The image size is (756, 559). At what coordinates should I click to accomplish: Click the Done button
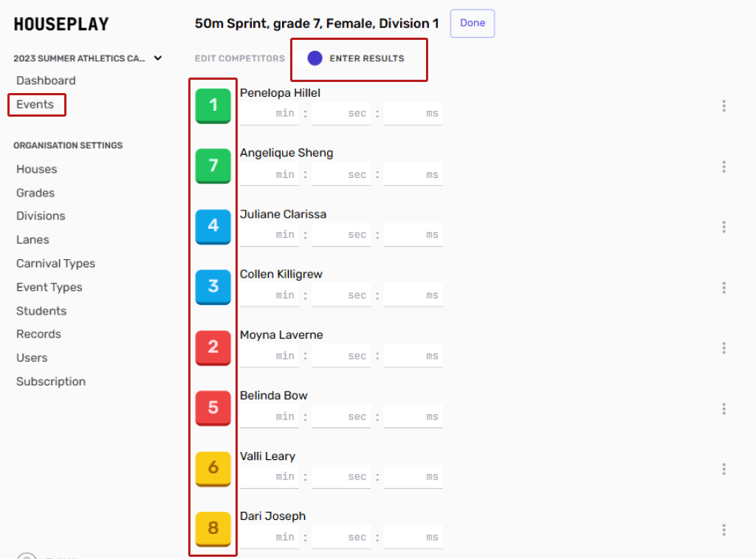tap(472, 23)
